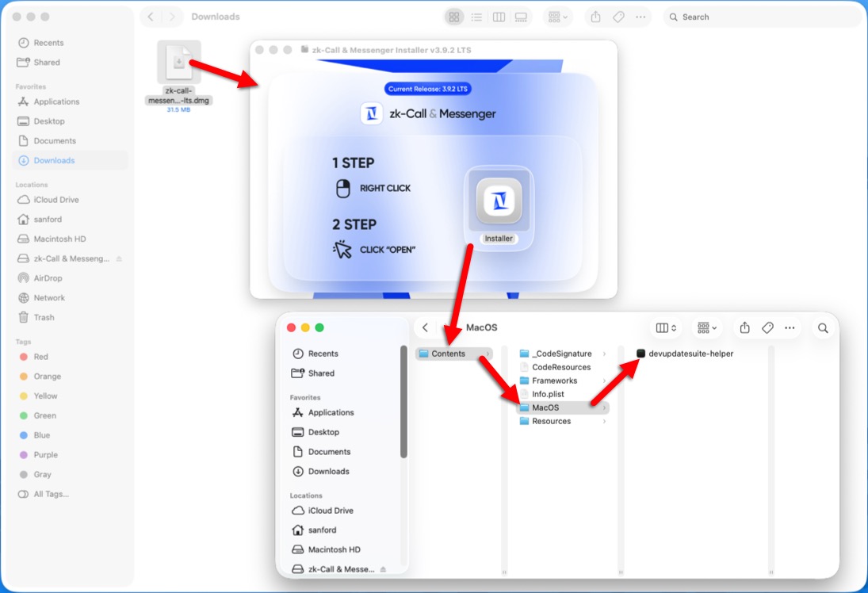This screenshot has width=868, height=593.
Task: Click Share icon in MacOS window toolbar
Action: coord(744,327)
